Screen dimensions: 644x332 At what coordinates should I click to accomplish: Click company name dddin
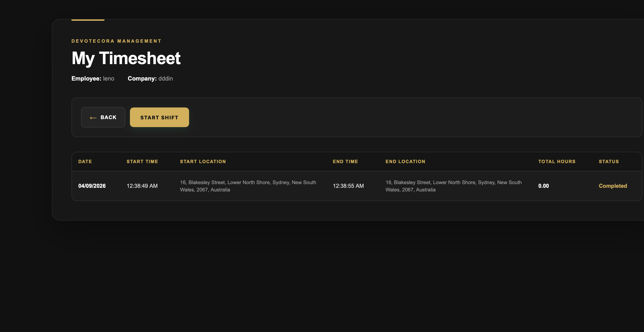tap(166, 78)
